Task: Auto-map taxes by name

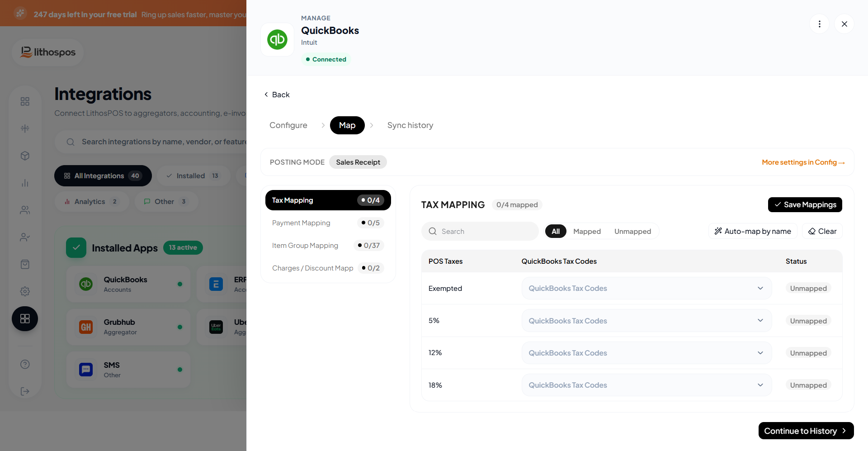Action: pyautogui.click(x=753, y=231)
